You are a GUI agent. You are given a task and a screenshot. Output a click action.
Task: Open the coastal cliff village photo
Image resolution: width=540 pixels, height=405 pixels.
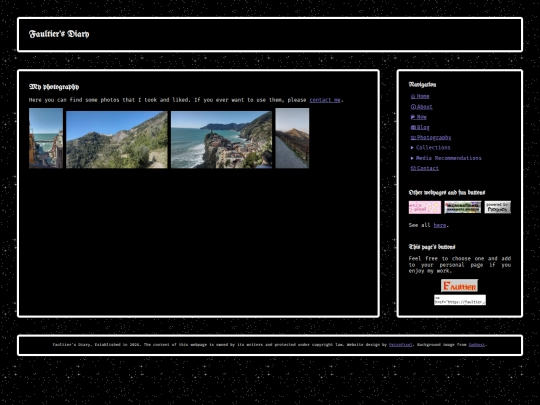pyautogui.click(x=221, y=139)
